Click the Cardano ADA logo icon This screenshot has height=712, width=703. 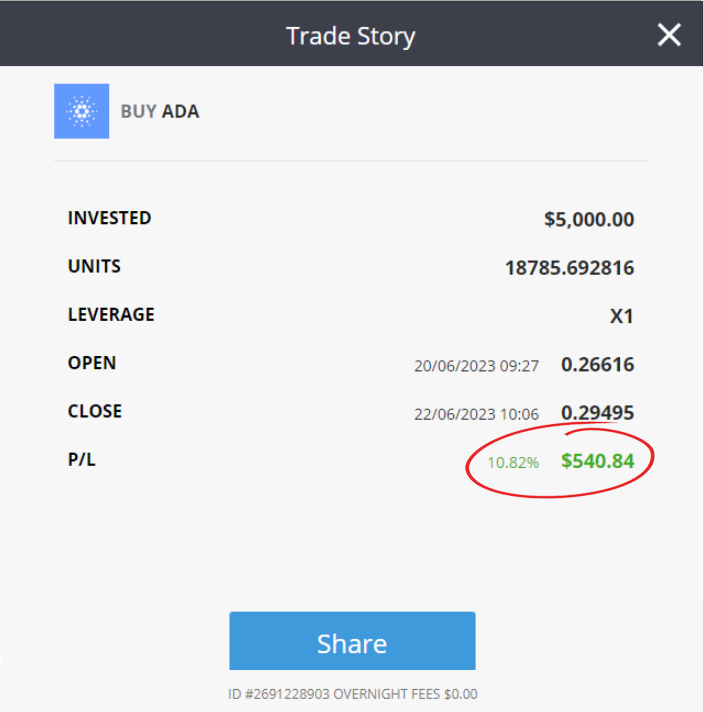pos(81,111)
